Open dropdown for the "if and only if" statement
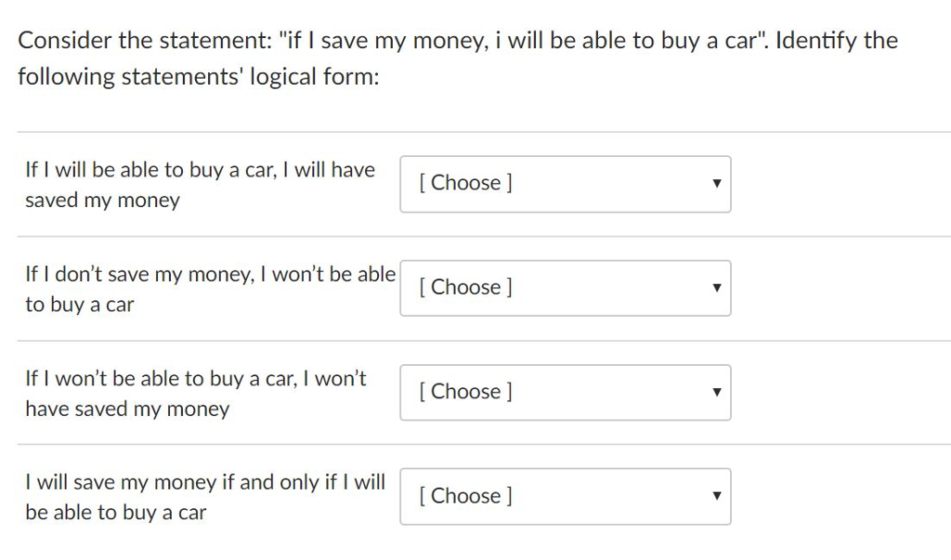This screenshot has width=951, height=560. coord(565,496)
